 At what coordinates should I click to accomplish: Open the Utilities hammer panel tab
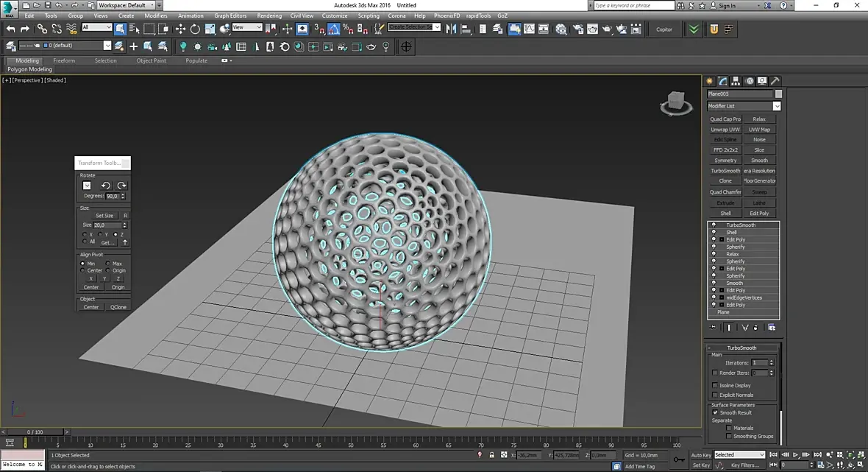(x=775, y=81)
